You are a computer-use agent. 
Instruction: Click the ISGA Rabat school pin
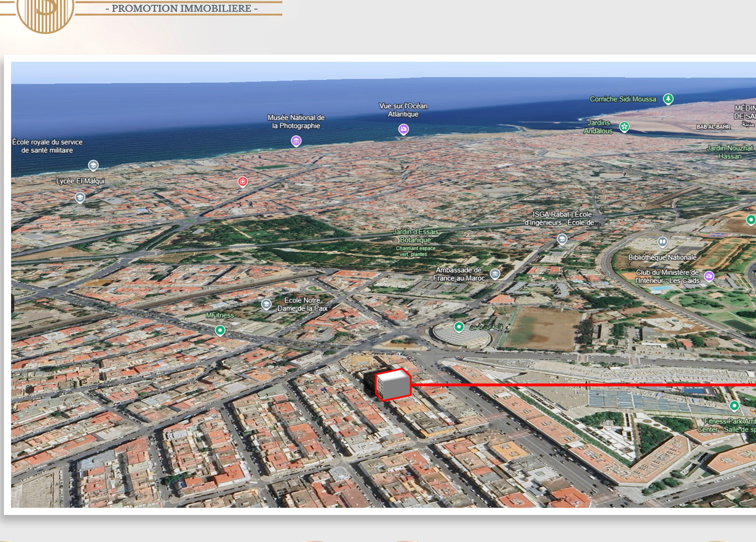point(562,239)
